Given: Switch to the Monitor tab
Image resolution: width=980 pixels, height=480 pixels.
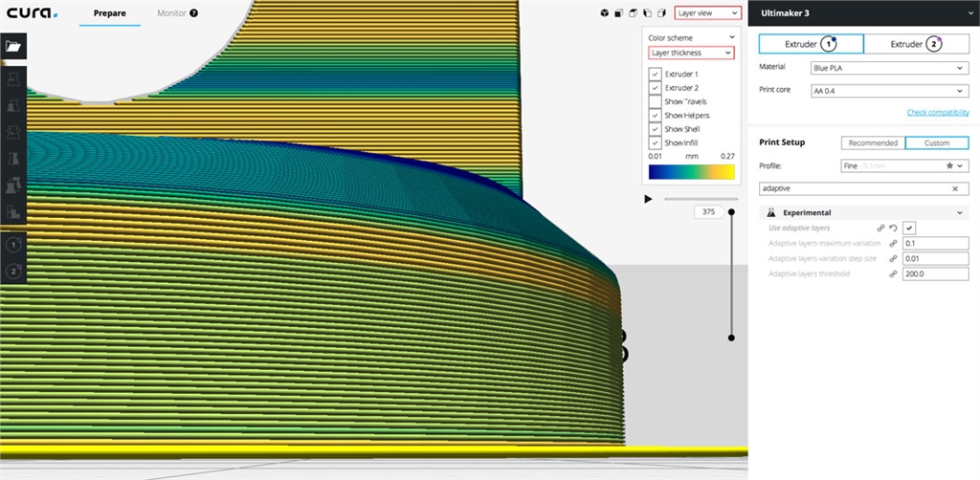Looking at the screenshot, I should click(172, 14).
